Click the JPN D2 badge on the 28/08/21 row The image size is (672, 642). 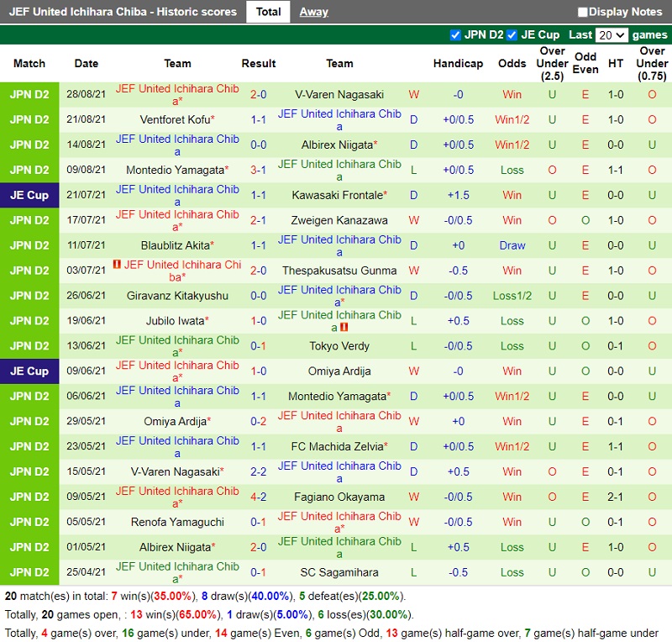tap(30, 95)
